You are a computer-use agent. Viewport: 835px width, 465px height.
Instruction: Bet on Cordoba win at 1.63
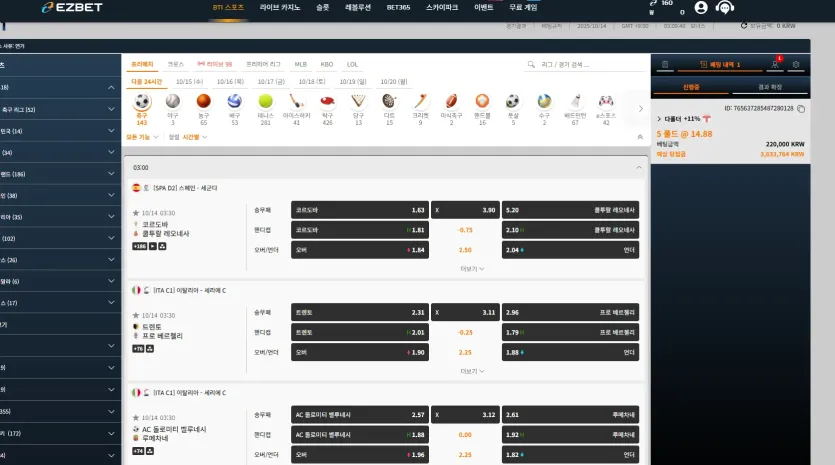pos(360,210)
